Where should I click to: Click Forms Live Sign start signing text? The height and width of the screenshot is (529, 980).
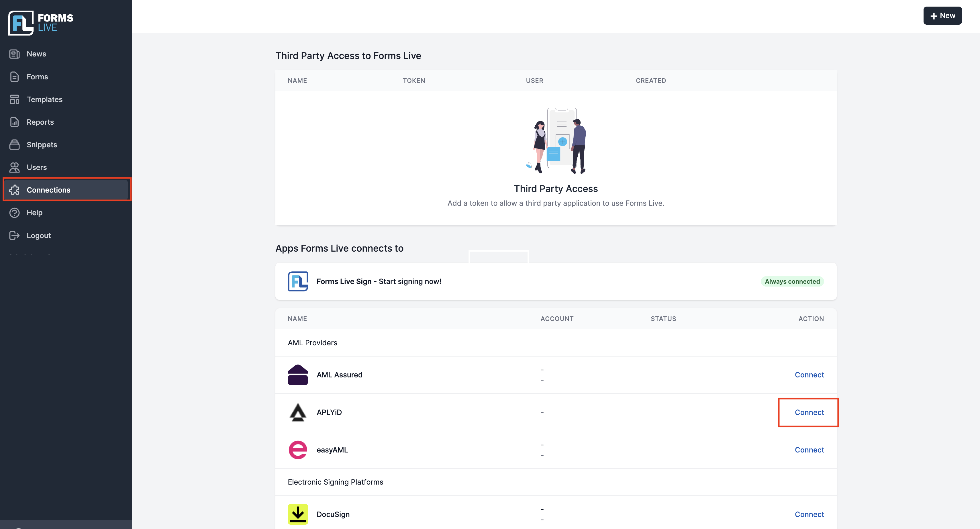379,282
